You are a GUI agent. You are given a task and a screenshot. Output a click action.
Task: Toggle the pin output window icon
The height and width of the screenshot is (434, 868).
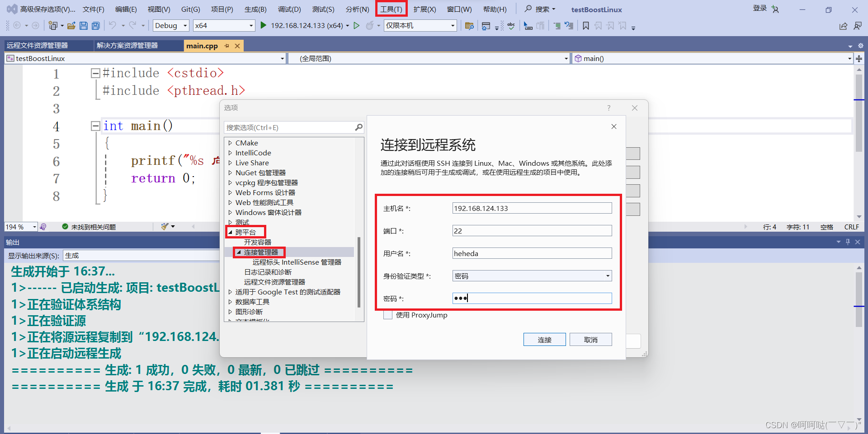[847, 242]
